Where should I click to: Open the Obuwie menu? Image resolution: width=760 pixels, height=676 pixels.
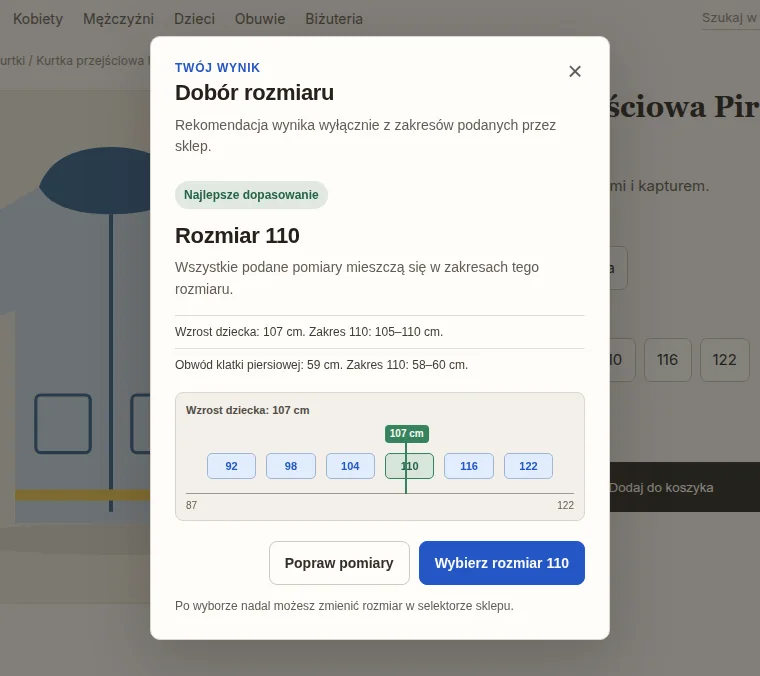coord(260,19)
